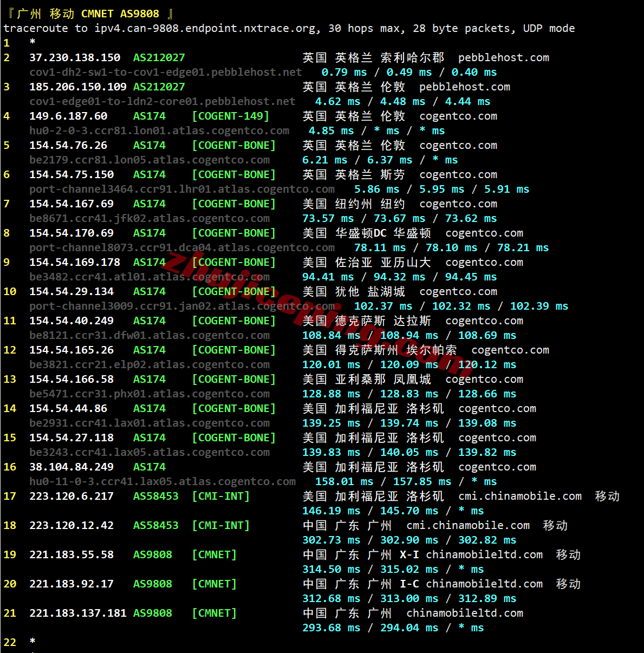Screen dimensions: 644x653
Task: Click latency value 158.01 ms on hop 16
Action: [x=344, y=481]
